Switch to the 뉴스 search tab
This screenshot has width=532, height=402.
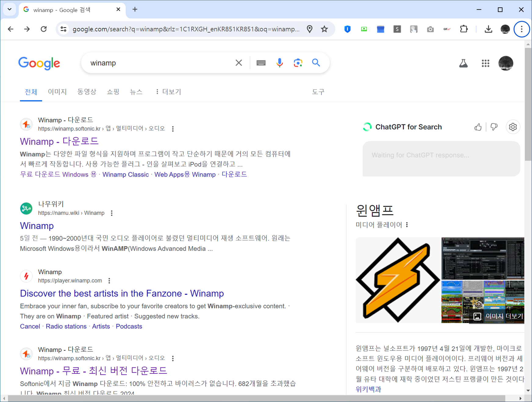pos(136,92)
